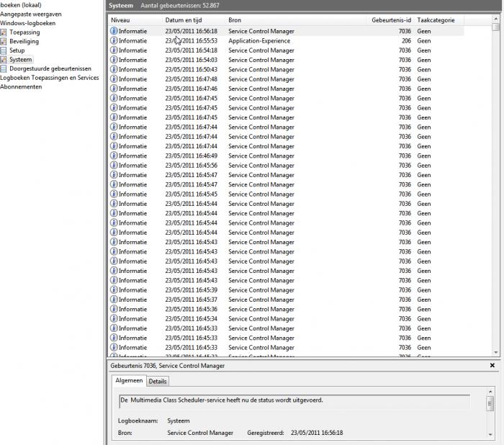Click event list scrollbar down arrow
This screenshot has width=504, height=445.
tap(495, 352)
